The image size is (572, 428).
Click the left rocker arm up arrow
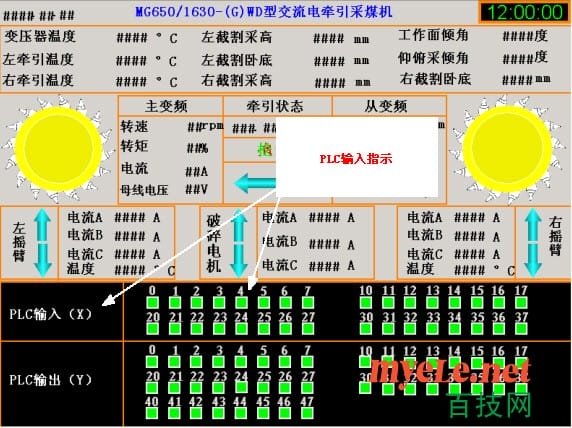[x=43, y=225]
